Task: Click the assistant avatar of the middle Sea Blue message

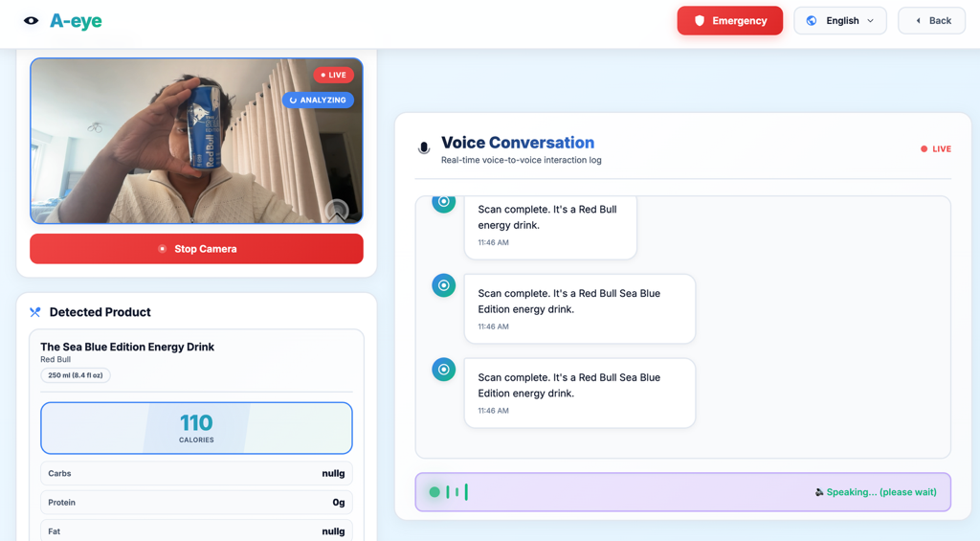Action: (444, 285)
